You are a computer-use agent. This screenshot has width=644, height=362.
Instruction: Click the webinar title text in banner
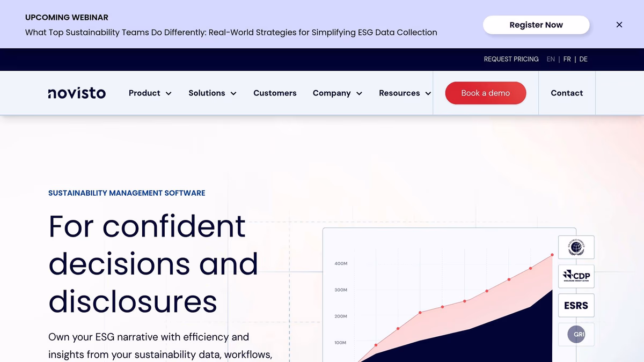pyautogui.click(x=231, y=32)
